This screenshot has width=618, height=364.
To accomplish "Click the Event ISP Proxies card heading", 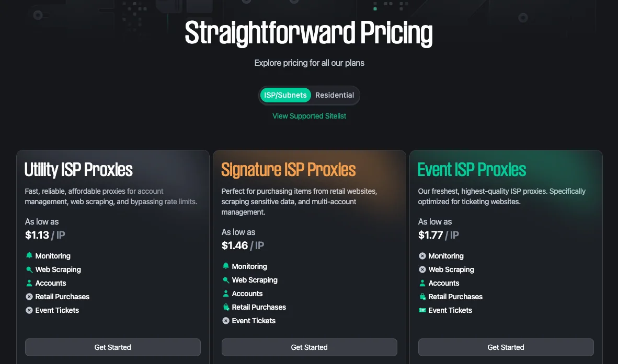I will tap(472, 170).
